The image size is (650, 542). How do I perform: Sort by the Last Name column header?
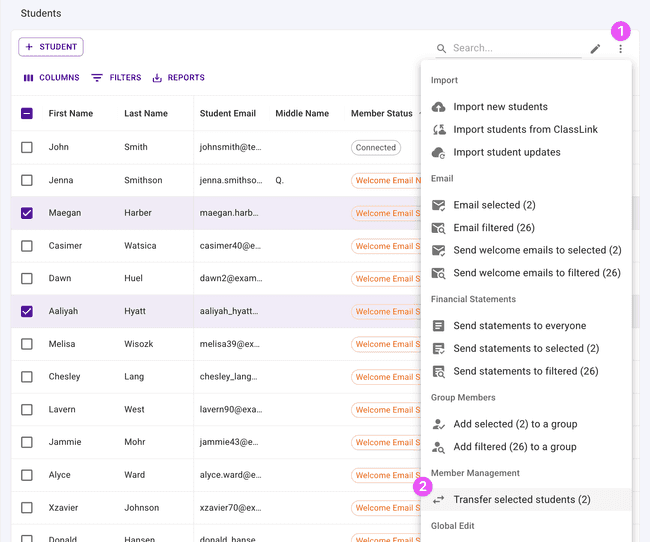[x=146, y=114]
